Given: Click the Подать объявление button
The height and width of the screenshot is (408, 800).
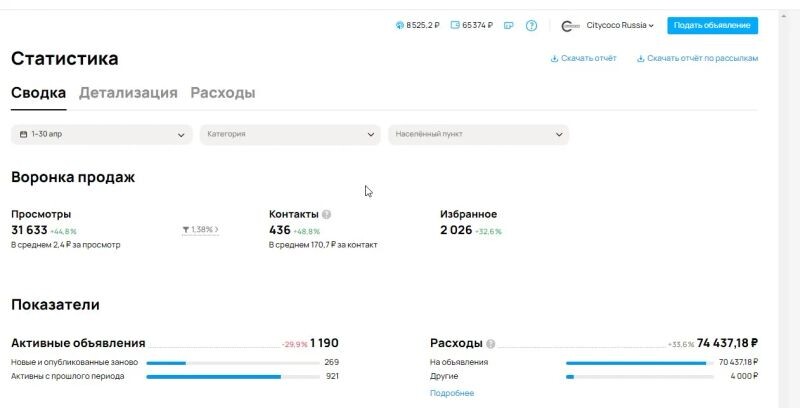Looking at the screenshot, I should [712, 26].
